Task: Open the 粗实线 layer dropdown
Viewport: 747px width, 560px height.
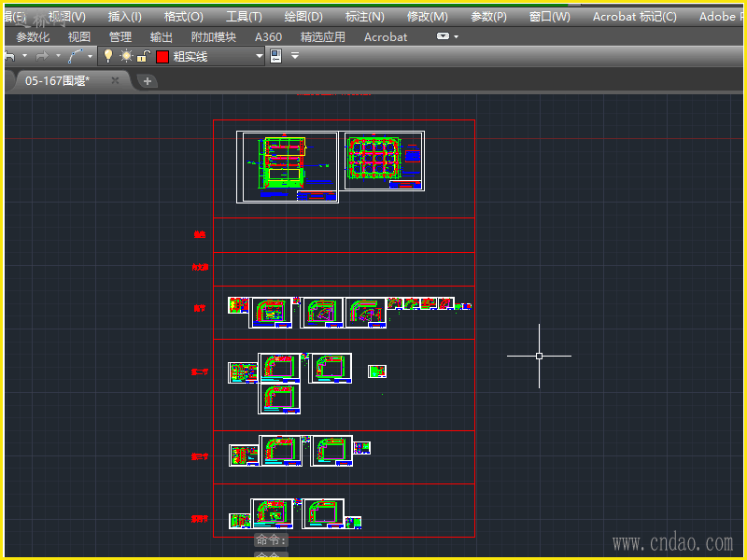Action: (x=260, y=56)
